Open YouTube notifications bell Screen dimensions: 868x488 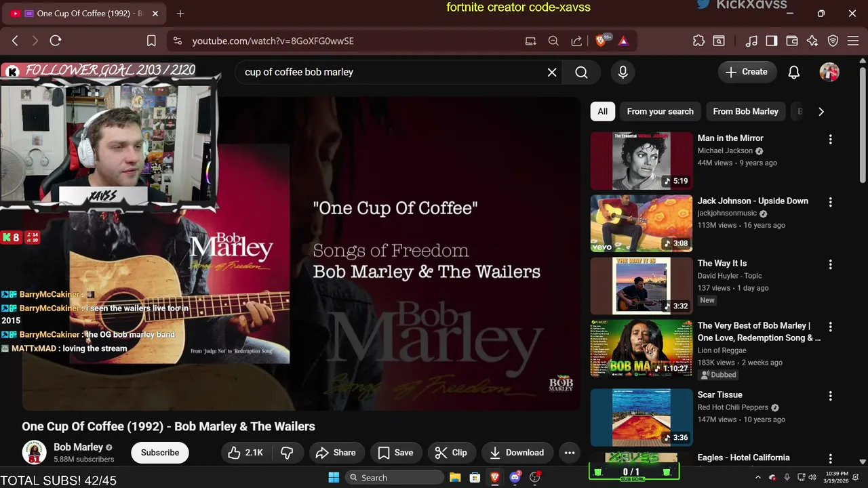tap(794, 72)
